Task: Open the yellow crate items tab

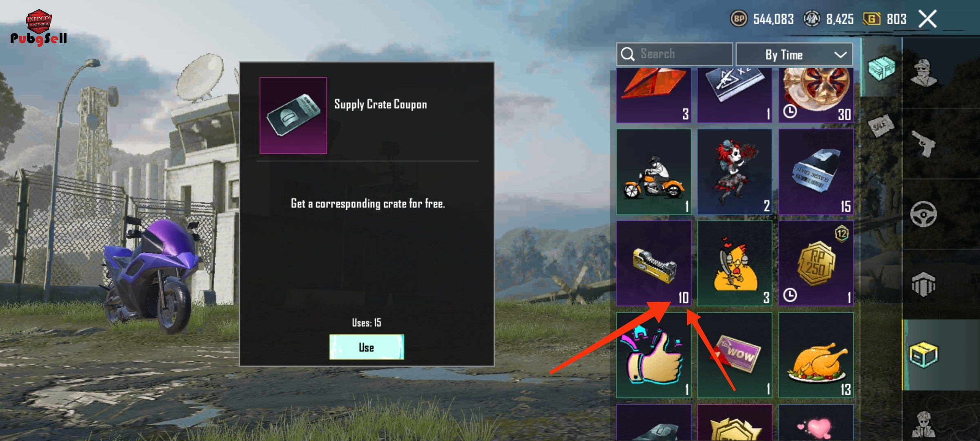Action: [x=924, y=355]
